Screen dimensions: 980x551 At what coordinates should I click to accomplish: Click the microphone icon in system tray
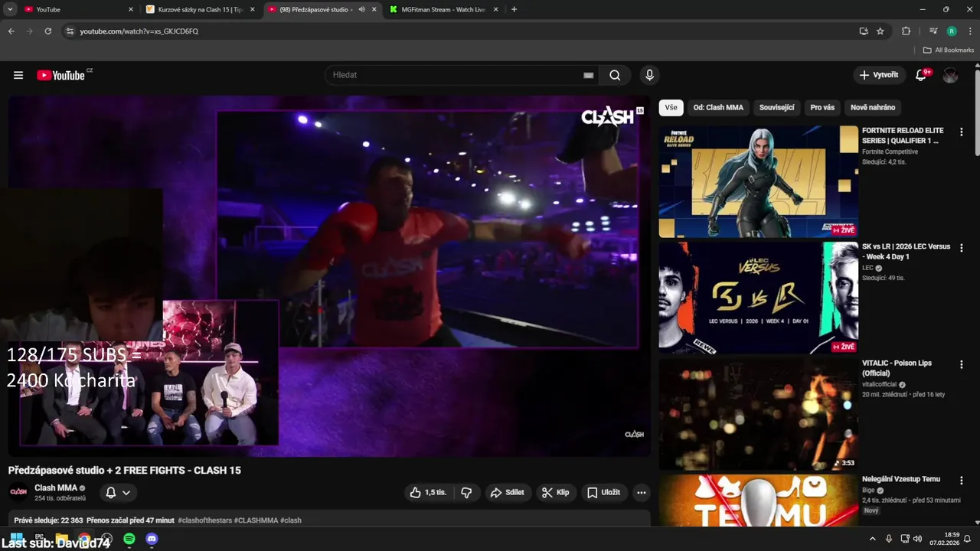(889, 539)
